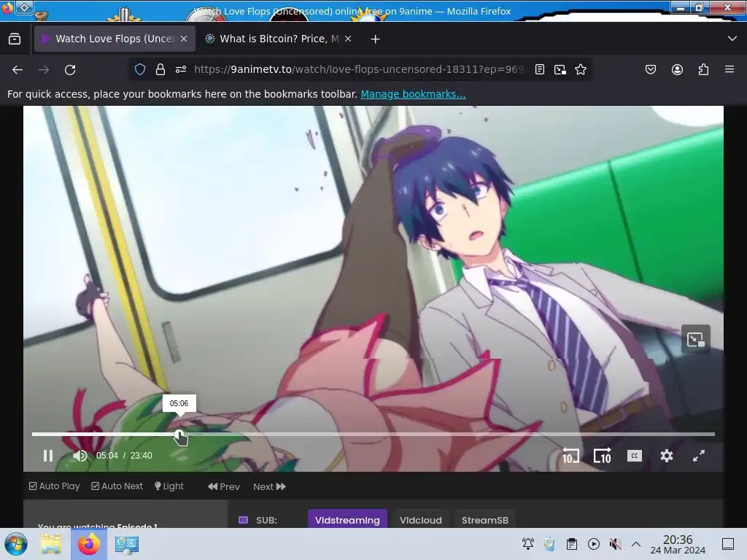Expand hidden system tray icons

click(636, 543)
